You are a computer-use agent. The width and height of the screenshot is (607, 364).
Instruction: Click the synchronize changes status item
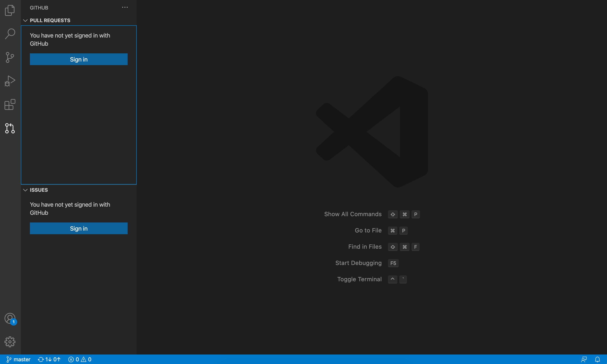click(x=49, y=359)
